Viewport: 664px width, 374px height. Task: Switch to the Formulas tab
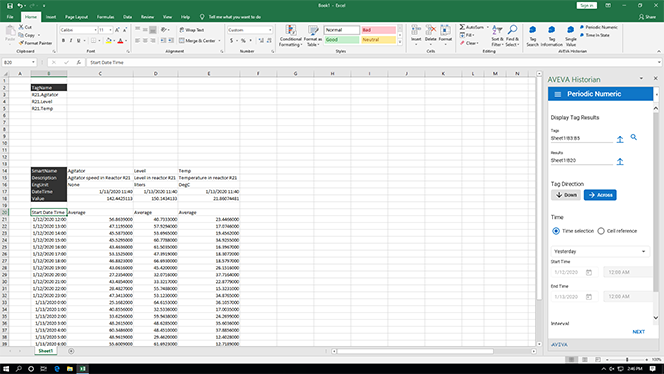(x=105, y=17)
